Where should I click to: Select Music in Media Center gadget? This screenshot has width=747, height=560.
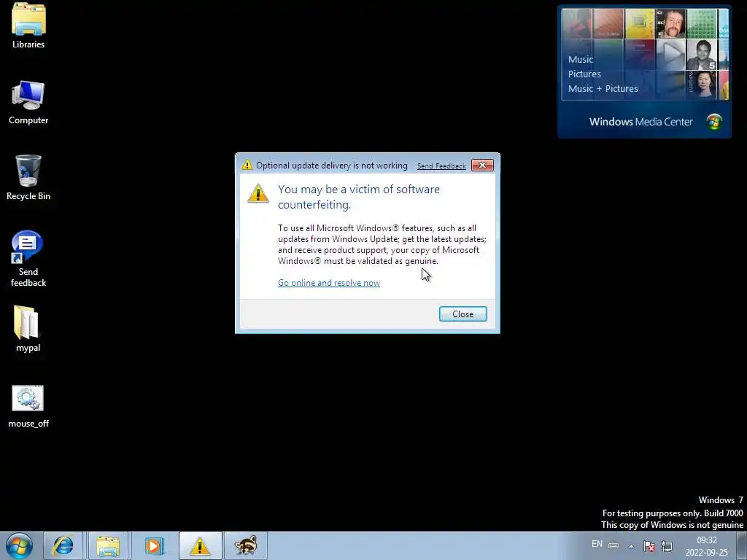(580, 60)
